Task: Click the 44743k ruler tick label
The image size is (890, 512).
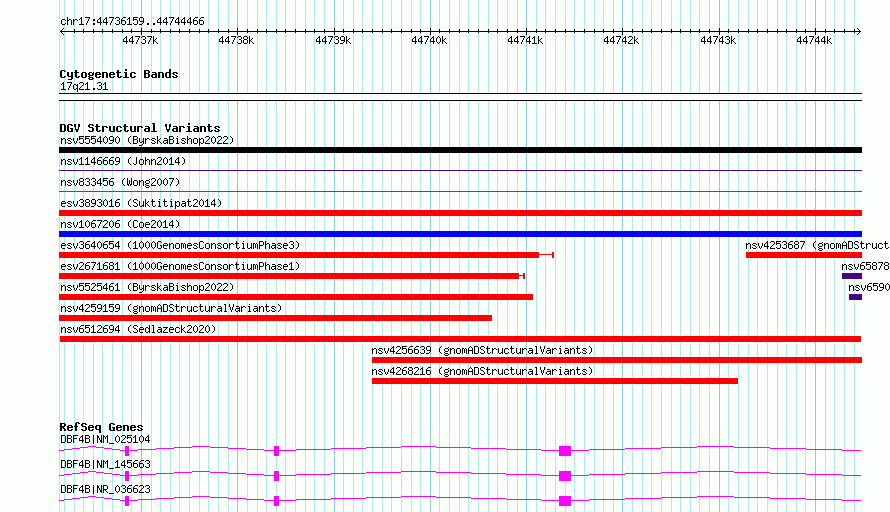Action: 718,40
